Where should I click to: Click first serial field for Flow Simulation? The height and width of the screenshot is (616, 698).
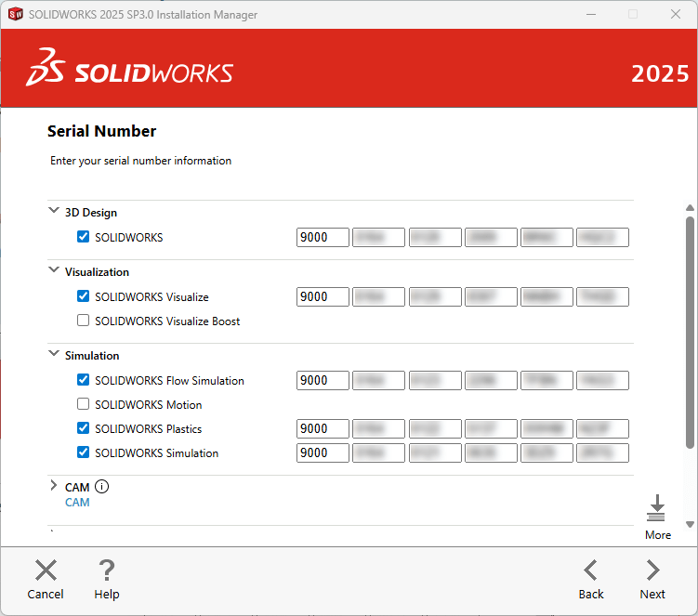pyautogui.click(x=323, y=381)
